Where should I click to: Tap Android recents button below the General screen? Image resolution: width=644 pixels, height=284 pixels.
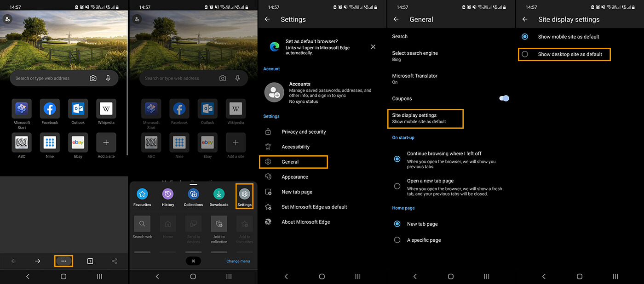pyautogui.click(x=486, y=277)
